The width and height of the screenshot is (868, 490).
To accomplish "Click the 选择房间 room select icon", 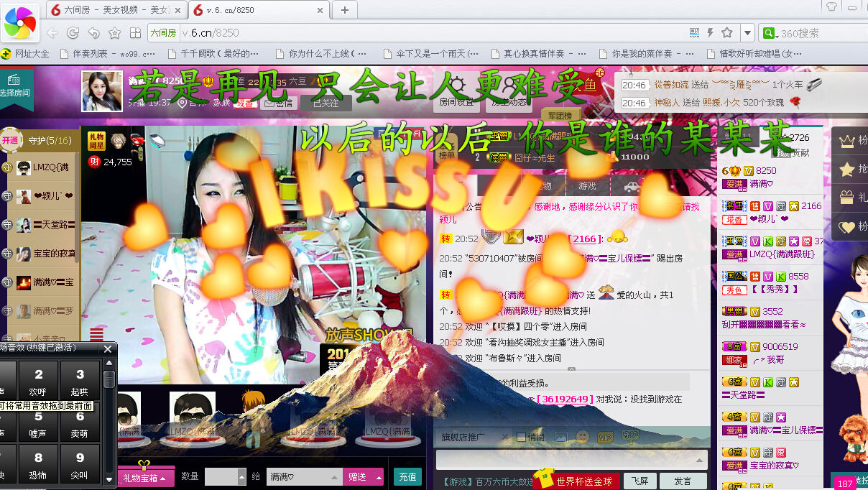I will click(16, 87).
